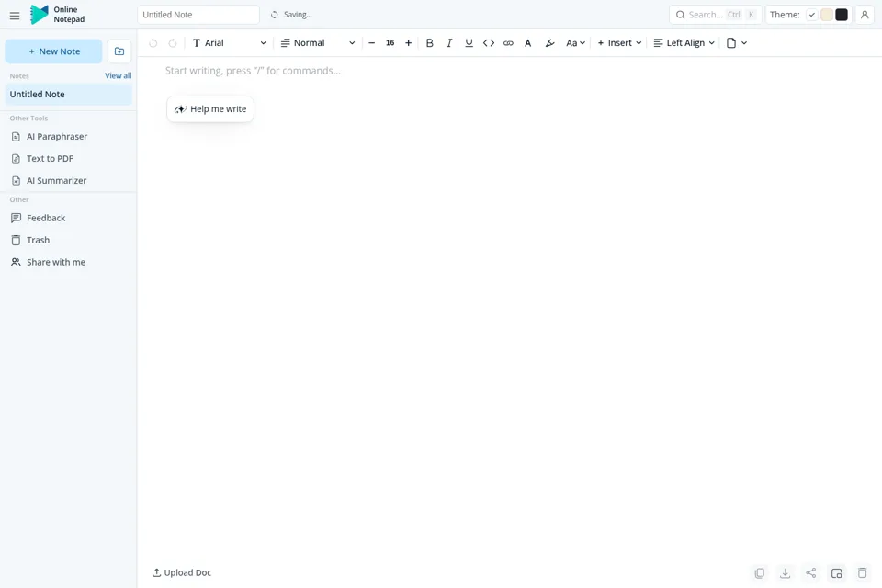
Task: Toggle bold formatting
Action: pos(430,43)
